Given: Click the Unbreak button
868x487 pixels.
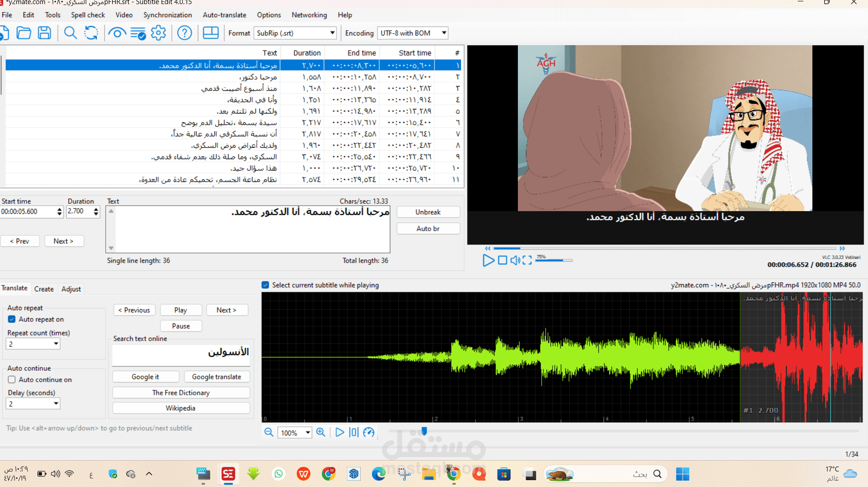Looking at the screenshot, I should [428, 212].
